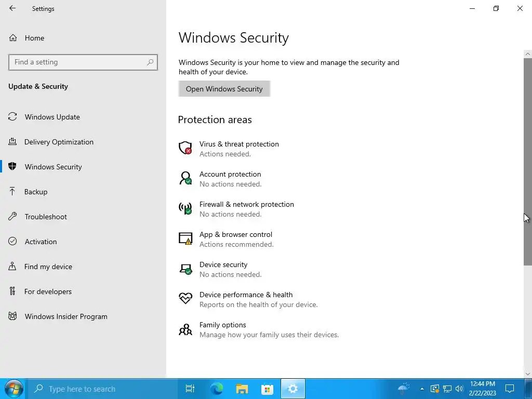
Task: Click the Device security laptop icon
Action: (x=185, y=269)
